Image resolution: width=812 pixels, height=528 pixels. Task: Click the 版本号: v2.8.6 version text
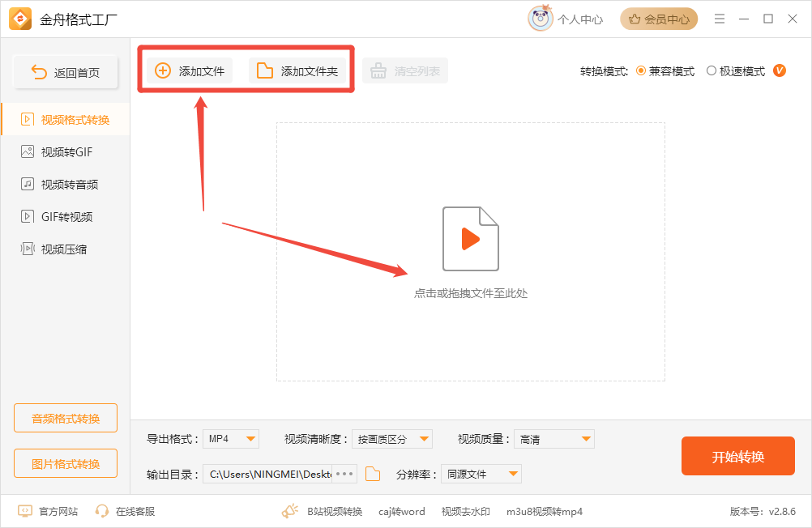[763, 512]
